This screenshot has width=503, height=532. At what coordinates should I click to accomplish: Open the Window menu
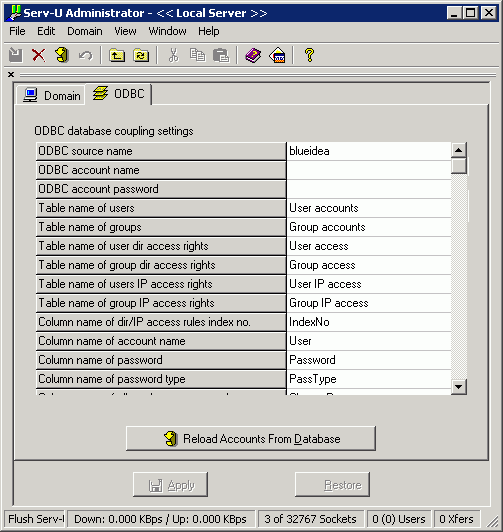(x=167, y=31)
